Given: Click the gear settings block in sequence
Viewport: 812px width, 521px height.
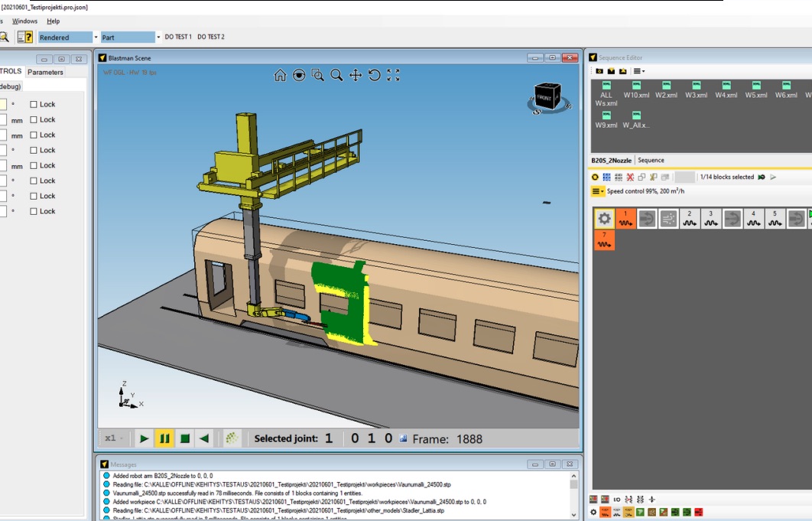Looking at the screenshot, I should point(604,219).
